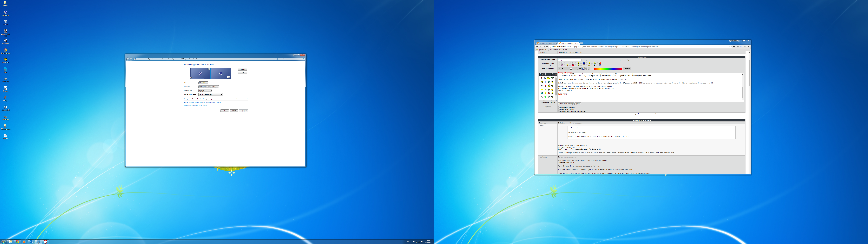Viewport: 868px width, 244px height.
Task: Toggle italic formatting in the forum editor
Action: pyautogui.click(x=562, y=69)
